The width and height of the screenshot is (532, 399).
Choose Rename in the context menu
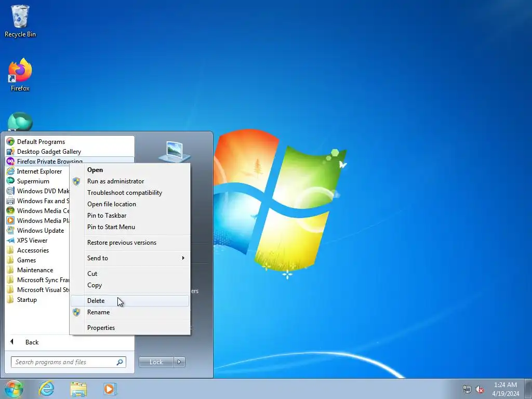[x=129, y=312]
